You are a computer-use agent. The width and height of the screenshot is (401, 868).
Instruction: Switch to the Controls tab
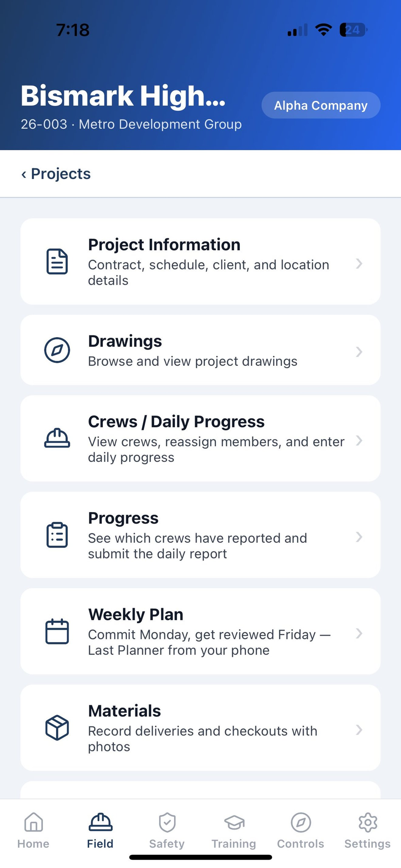(x=301, y=831)
